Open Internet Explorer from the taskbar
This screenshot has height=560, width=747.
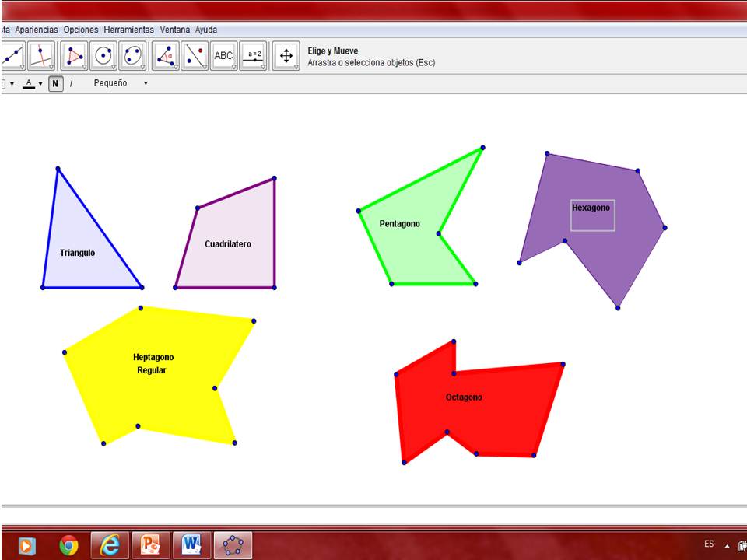[110, 545]
